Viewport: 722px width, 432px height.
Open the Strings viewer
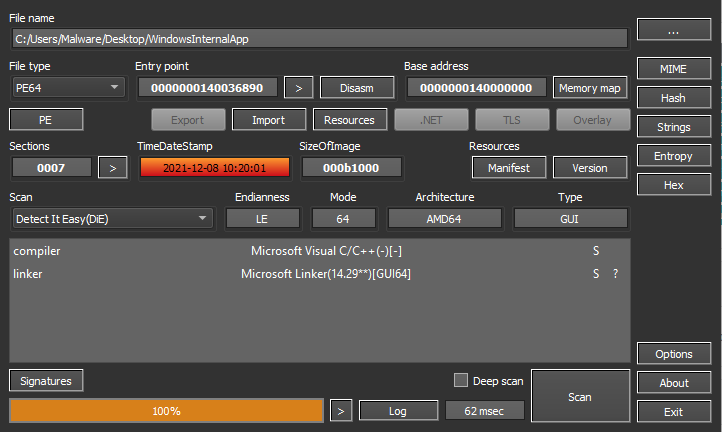coord(674,127)
